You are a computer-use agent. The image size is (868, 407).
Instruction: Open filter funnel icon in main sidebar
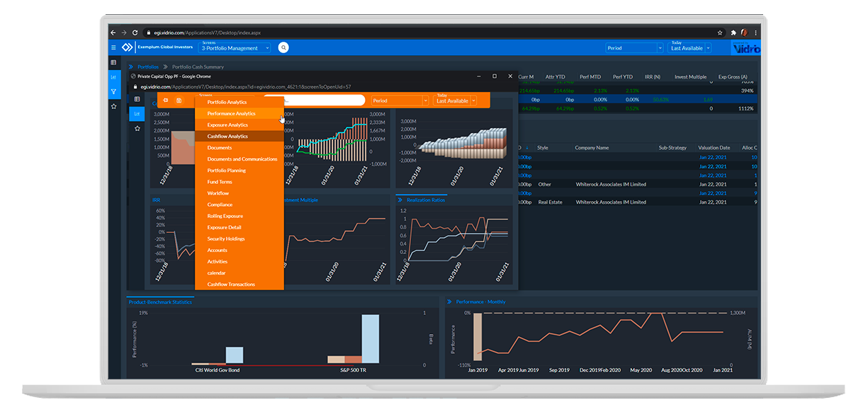point(113,92)
